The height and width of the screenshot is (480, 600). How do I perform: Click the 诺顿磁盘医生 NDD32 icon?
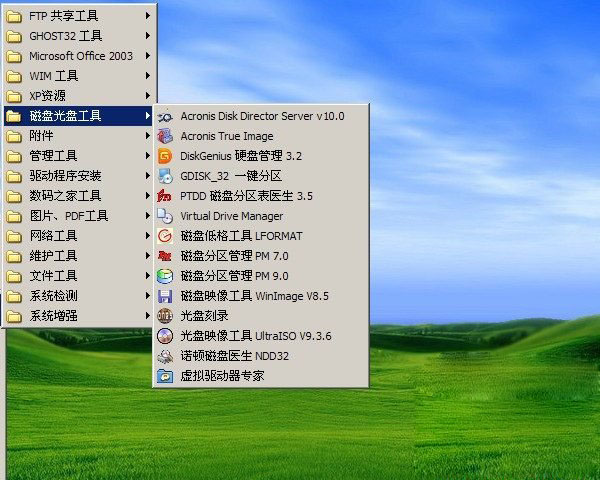(x=165, y=356)
